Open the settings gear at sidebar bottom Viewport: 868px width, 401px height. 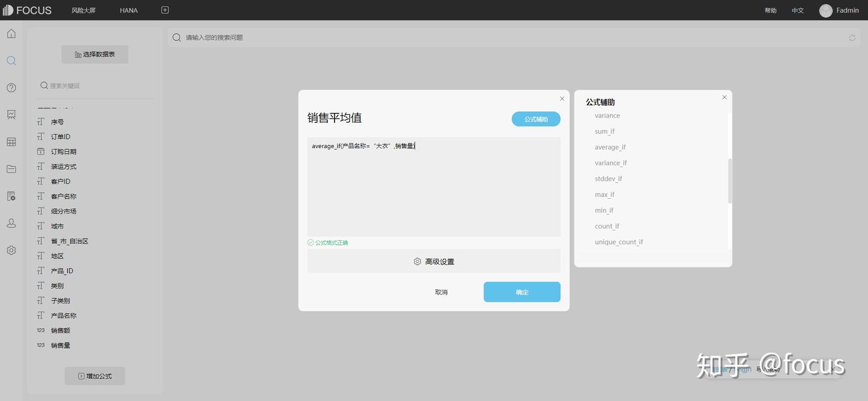[x=11, y=250]
